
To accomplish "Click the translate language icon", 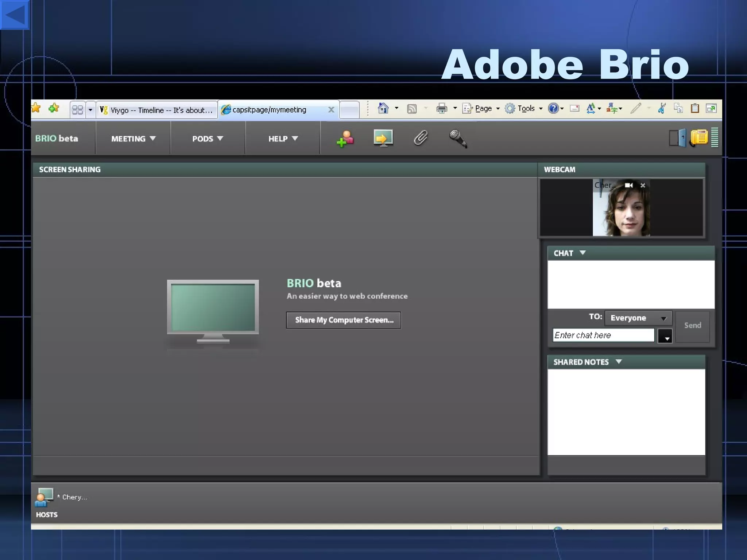I will [612, 108].
